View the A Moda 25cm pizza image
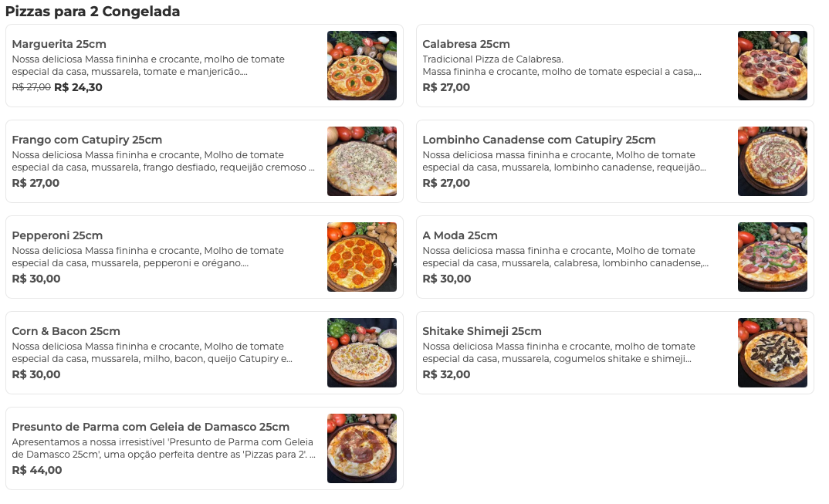This screenshot has width=829, height=504. pos(772,257)
